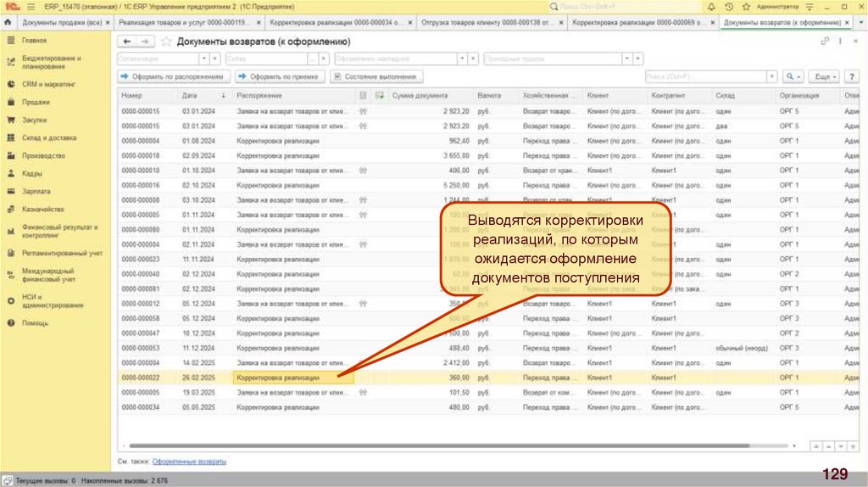Open the Помощь sidebar item
This screenshot has width=868, height=487.
(35, 323)
